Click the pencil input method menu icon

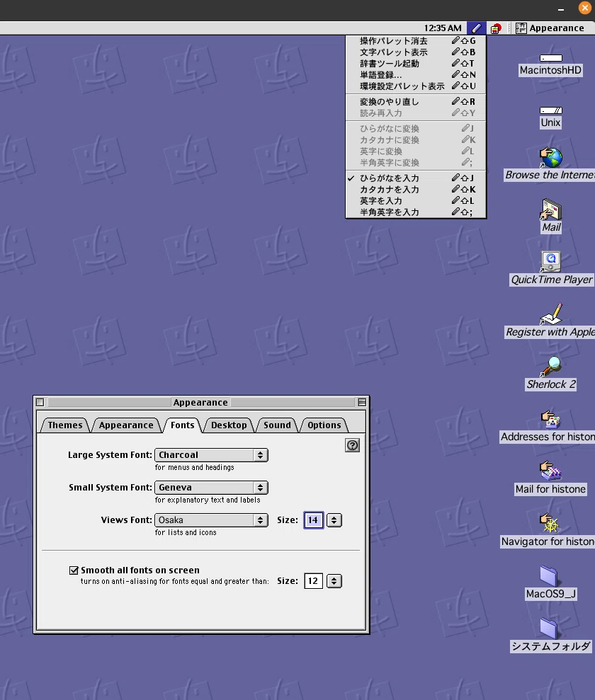pyautogui.click(x=477, y=28)
